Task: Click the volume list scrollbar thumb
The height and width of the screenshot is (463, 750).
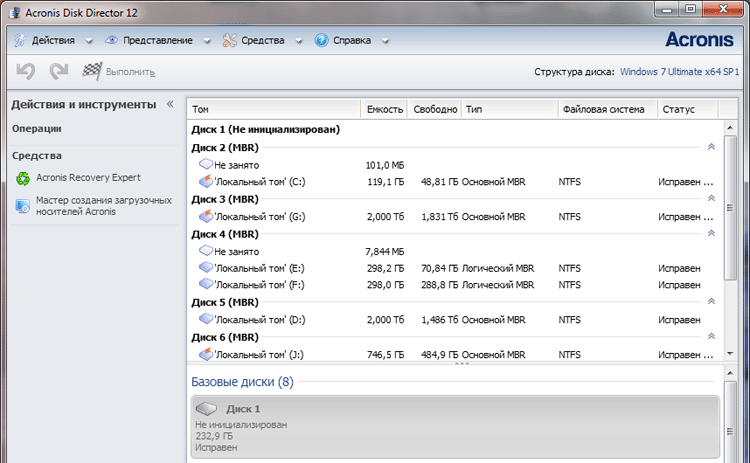Action: (730, 207)
